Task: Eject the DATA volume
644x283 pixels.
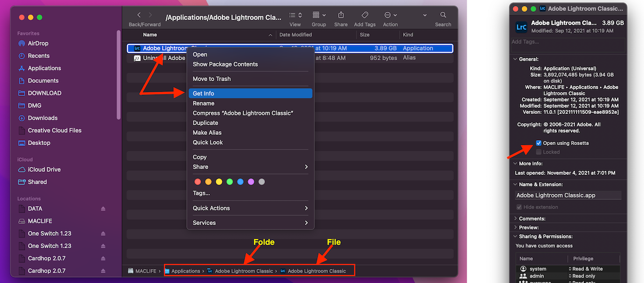Action: (x=103, y=209)
